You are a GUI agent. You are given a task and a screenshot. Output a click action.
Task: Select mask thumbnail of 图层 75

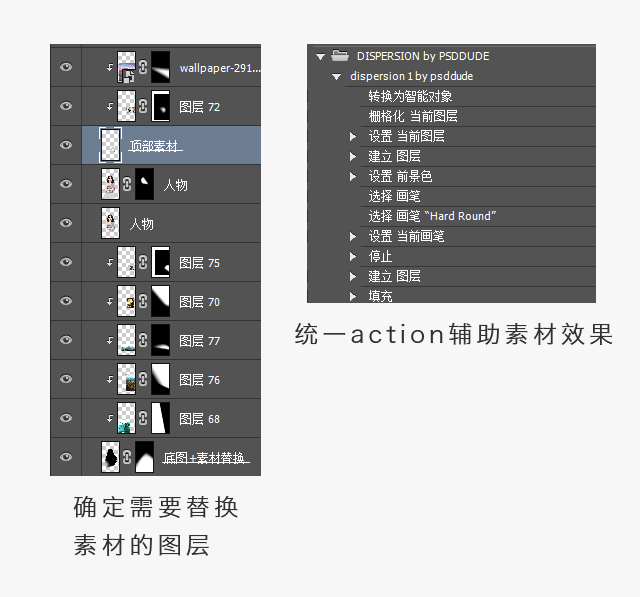click(160, 262)
